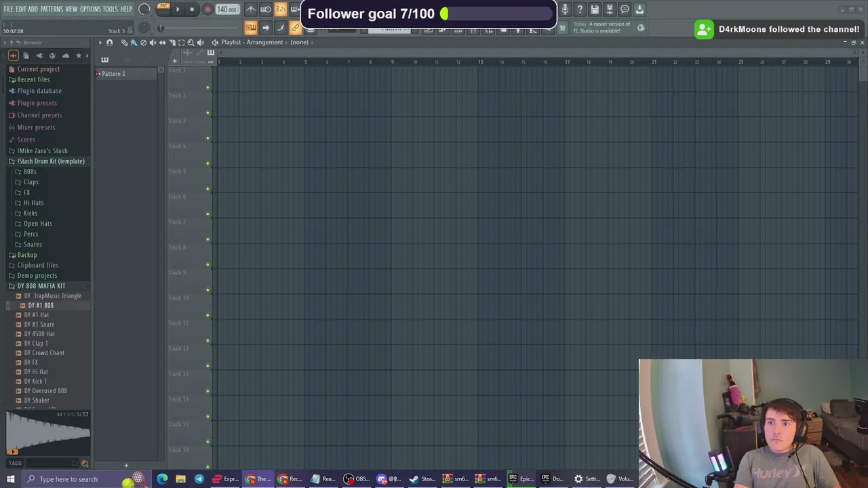
Task: Open help with question mark icon
Action: [x=580, y=9]
